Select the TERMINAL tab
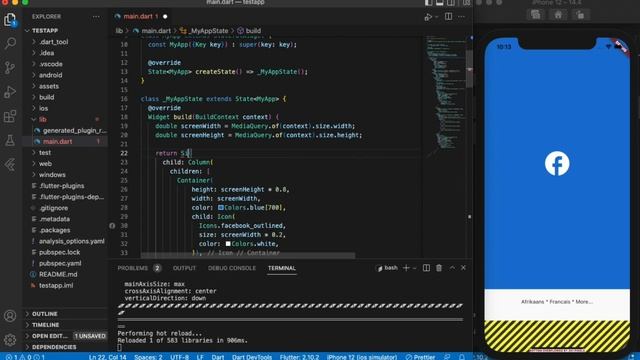Screen dimensions: 640x360 point(282,268)
